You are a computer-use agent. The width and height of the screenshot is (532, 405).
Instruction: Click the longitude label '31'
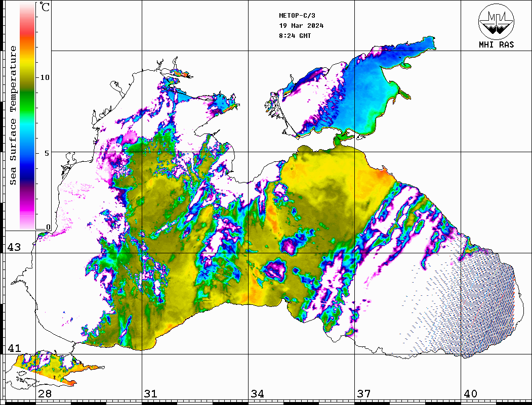(x=151, y=393)
